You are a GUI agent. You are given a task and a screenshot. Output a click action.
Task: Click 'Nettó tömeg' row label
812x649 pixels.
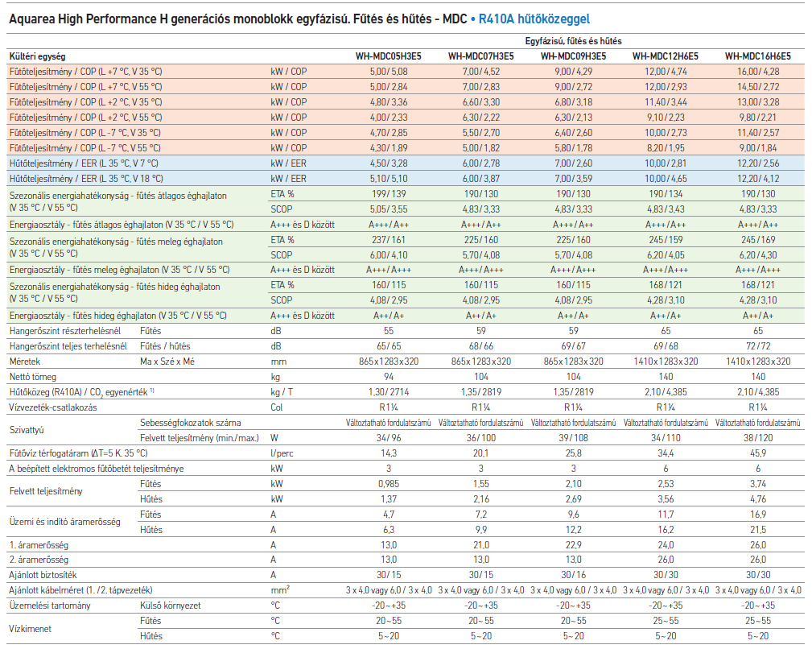tap(33, 377)
